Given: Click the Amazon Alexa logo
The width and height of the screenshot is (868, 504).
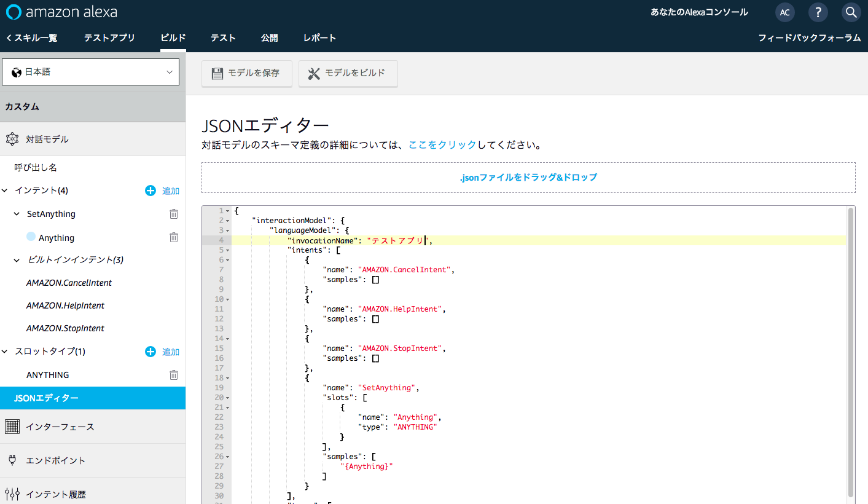Looking at the screenshot, I should click(61, 12).
